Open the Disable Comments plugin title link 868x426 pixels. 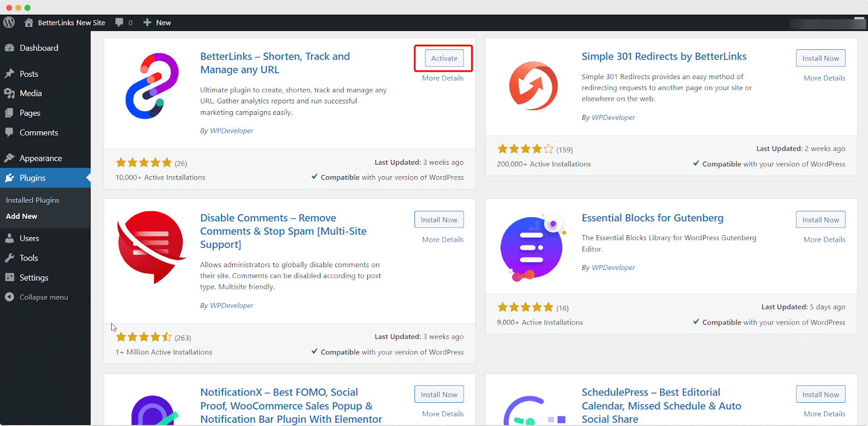click(x=283, y=231)
